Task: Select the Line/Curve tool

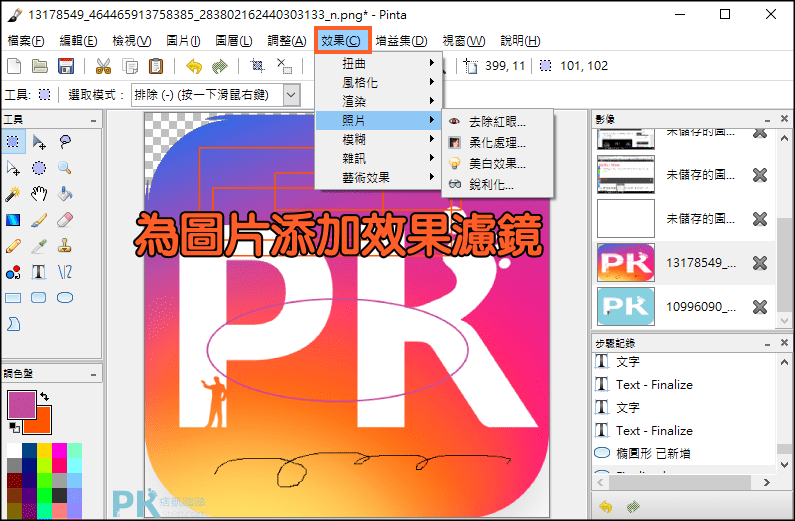Action: point(65,272)
